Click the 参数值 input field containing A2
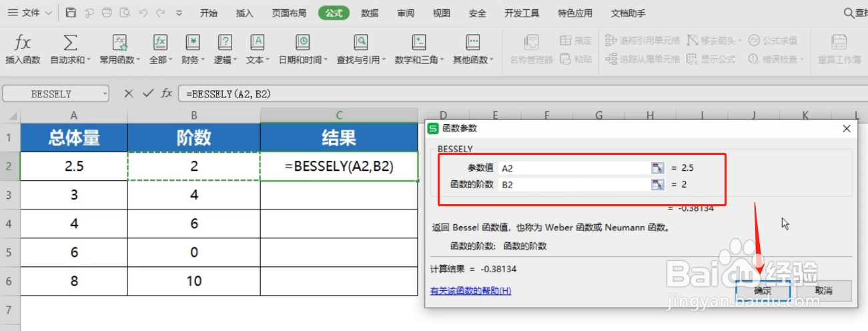This screenshot has height=331, width=868. 574,168
